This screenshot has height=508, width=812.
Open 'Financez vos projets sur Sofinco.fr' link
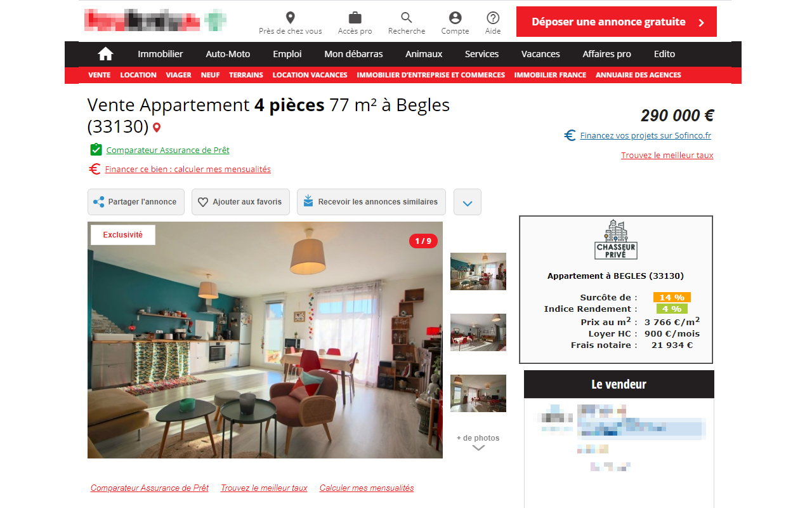point(645,135)
